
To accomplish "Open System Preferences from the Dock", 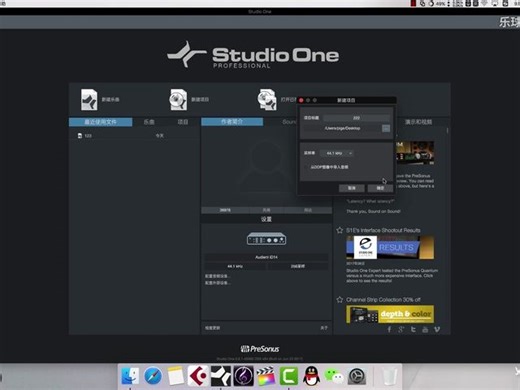I will [x=357, y=376].
